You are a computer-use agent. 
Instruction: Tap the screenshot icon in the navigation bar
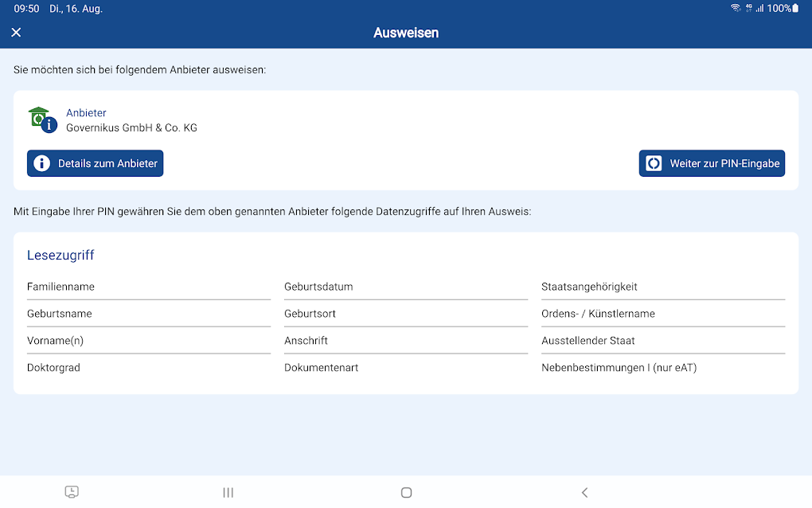[72, 492]
